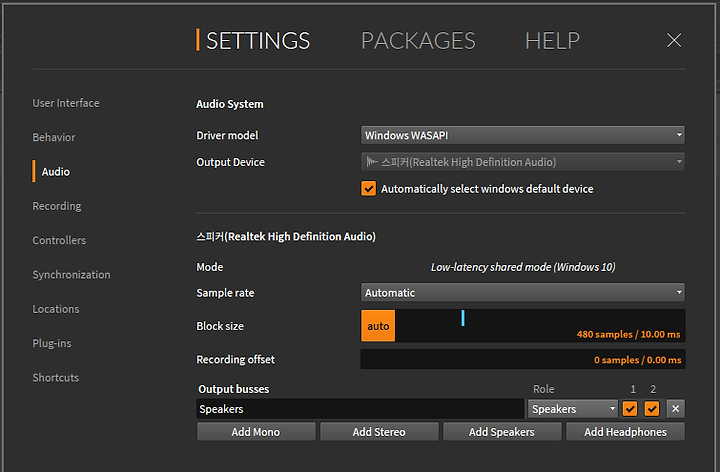Open the Recording settings page

click(56, 206)
